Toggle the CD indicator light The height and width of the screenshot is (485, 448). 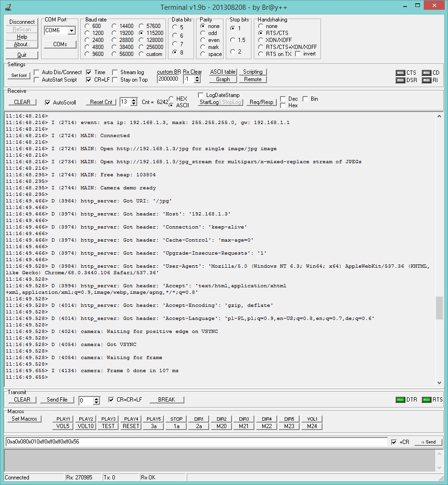[x=427, y=73]
